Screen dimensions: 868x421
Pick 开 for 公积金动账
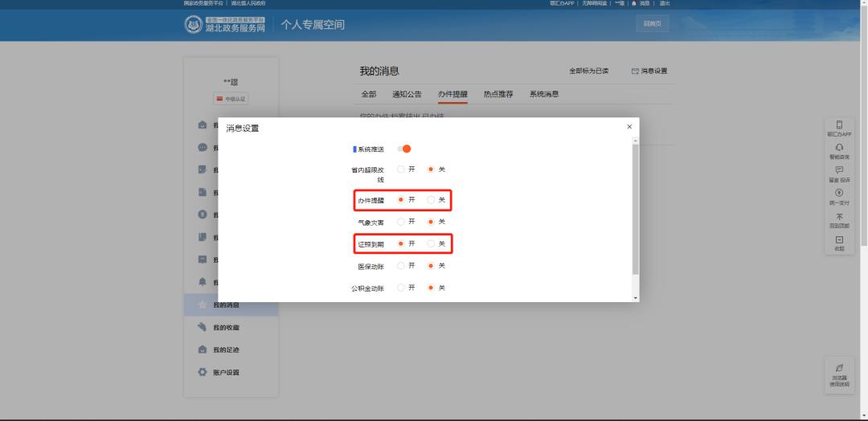(x=401, y=288)
